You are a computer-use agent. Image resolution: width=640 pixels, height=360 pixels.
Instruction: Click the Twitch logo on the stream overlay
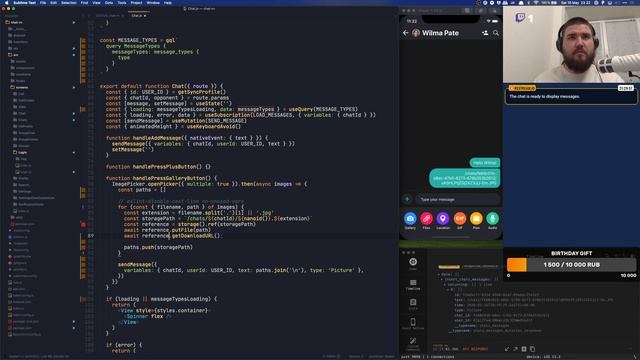tap(520, 18)
